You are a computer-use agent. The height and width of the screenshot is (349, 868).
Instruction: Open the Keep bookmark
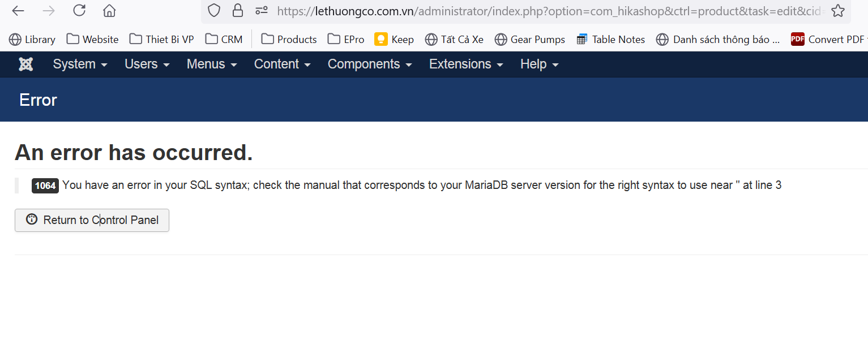pyautogui.click(x=394, y=39)
